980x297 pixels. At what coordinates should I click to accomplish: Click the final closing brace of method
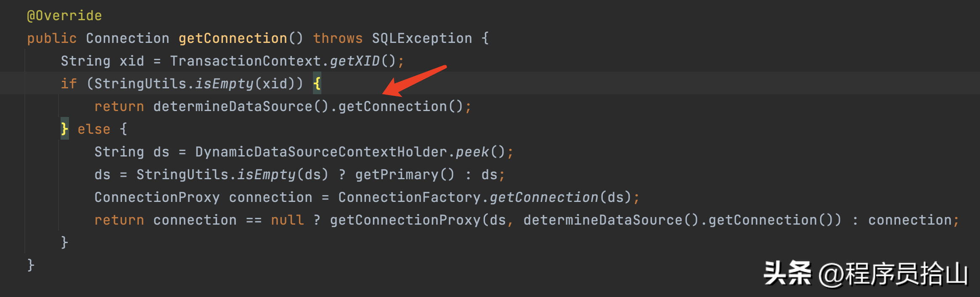(x=31, y=265)
